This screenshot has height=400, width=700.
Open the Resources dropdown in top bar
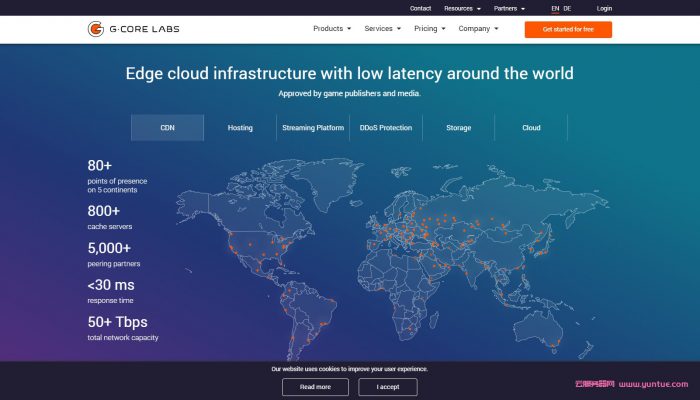pyautogui.click(x=462, y=8)
